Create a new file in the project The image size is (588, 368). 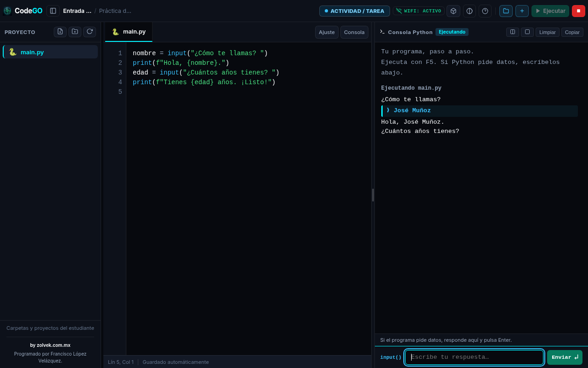pyautogui.click(x=60, y=32)
